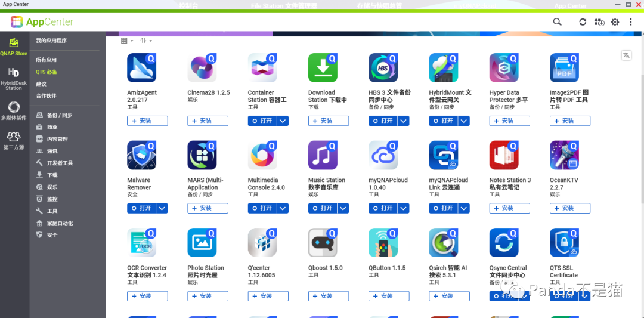The width and height of the screenshot is (644, 318).
Task: Click the myQNAPcloud Link icon
Action: (x=444, y=155)
